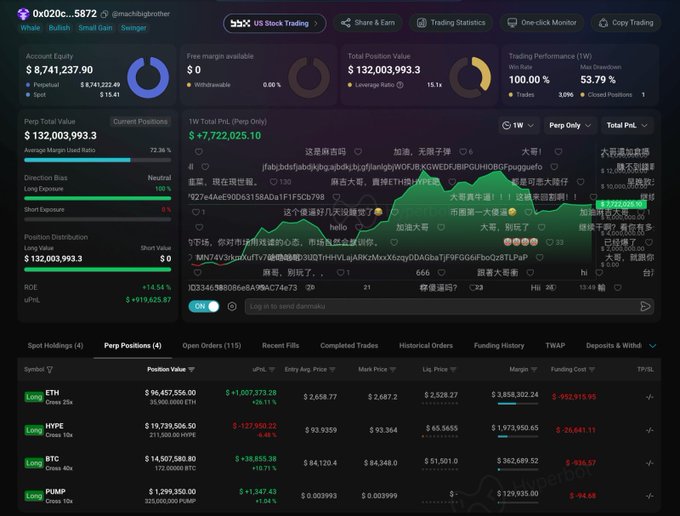This screenshot has height=516, width=680.
Task: Click the Copy Trading icon
Action: pyautogui.click(x=603, y=23)
